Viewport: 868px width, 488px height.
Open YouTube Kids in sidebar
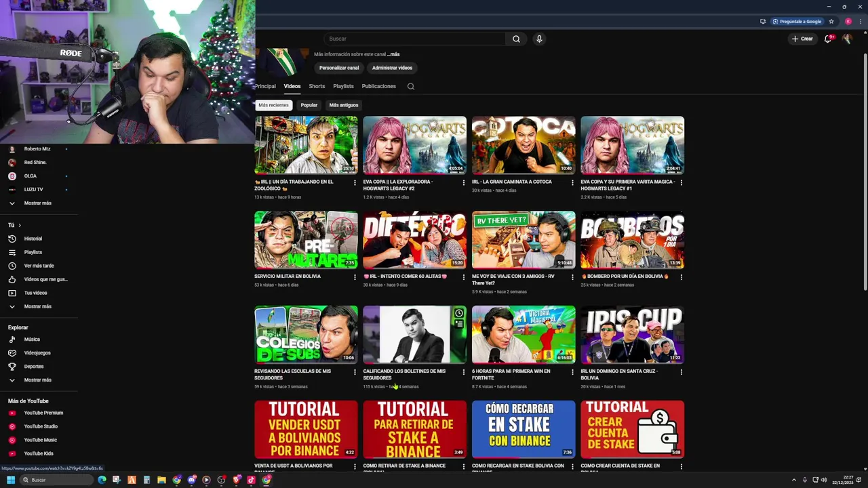(39, 453)
